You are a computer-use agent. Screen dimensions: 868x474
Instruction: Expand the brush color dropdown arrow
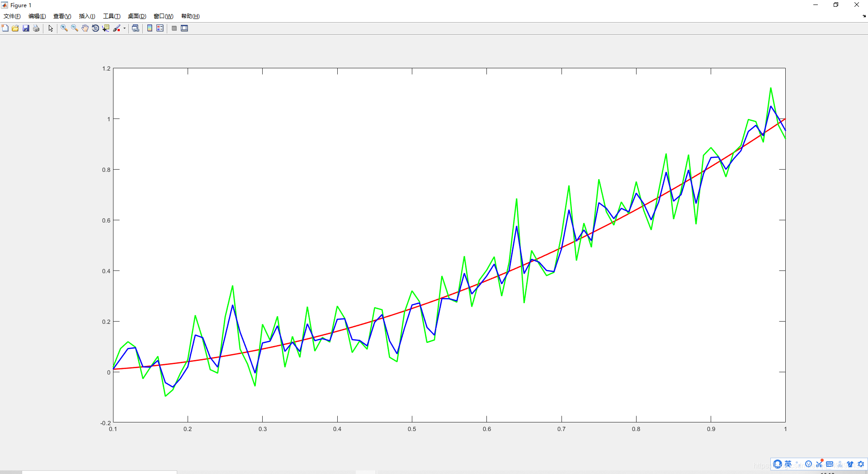click(x=124, y=28)
